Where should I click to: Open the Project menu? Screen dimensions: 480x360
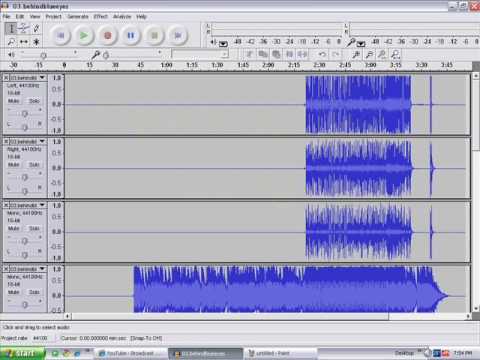pos(54,16)
